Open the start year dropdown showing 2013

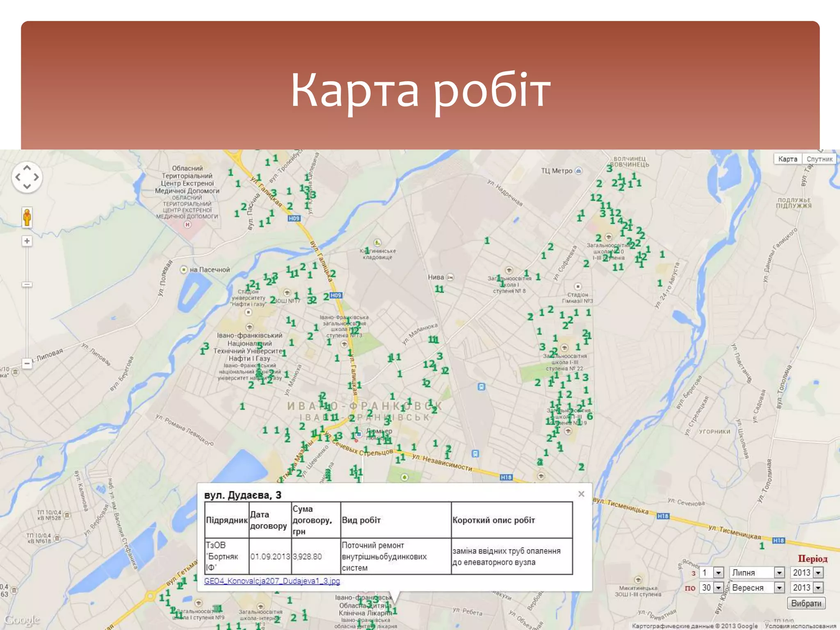[807, 573]
